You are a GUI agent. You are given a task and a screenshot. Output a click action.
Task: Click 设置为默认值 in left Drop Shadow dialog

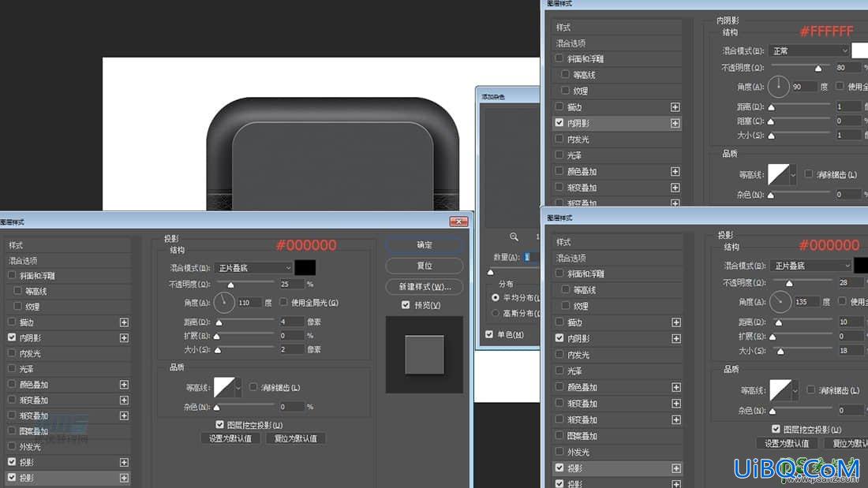(230, 438)
